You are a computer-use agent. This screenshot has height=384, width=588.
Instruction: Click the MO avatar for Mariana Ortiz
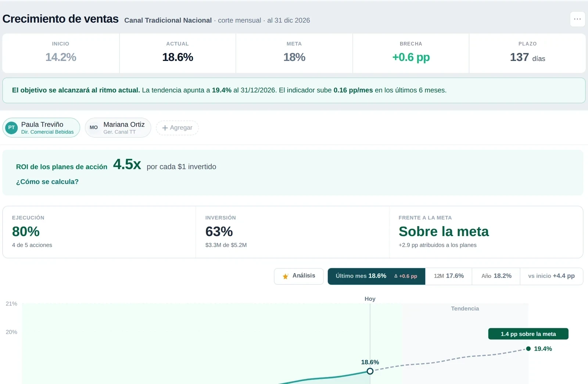[94, 128]
